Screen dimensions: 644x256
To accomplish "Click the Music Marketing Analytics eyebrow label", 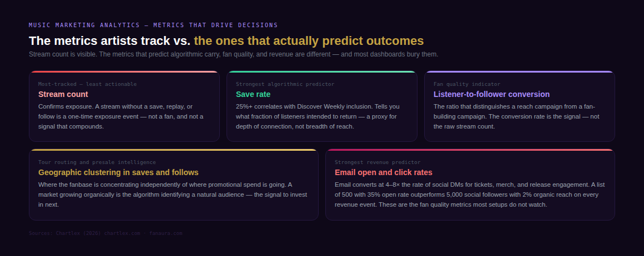I will [153, 25].
